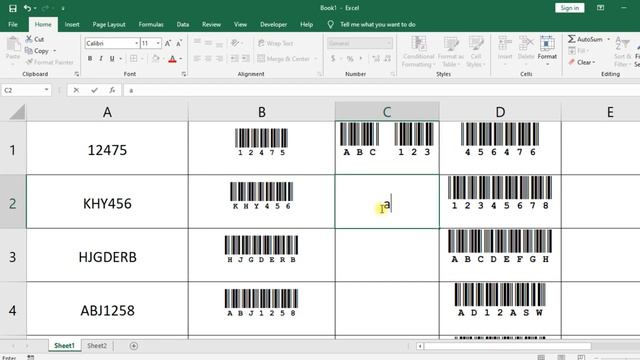
Task: Confirm the entry with the checkmark icon
Action: pyautogui.click(x=94, y=90)
